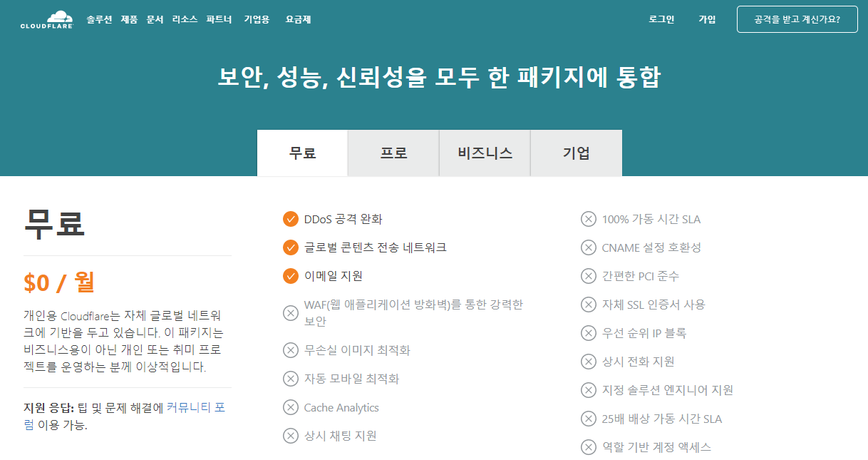Open the 문서 navigation menu
868x460 pixels.
pos(155,19)
